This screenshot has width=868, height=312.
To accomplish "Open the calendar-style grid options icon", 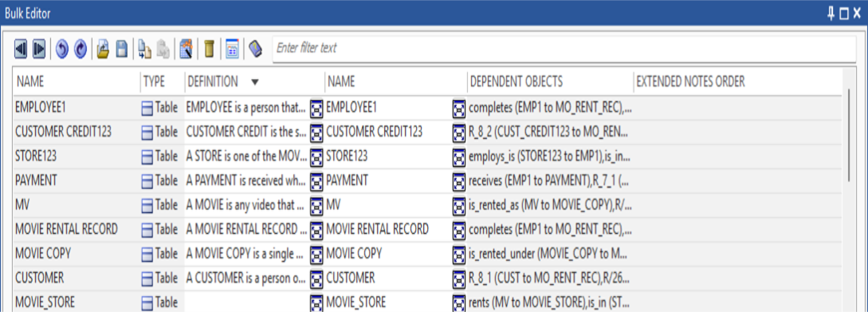I will [233, 49].
